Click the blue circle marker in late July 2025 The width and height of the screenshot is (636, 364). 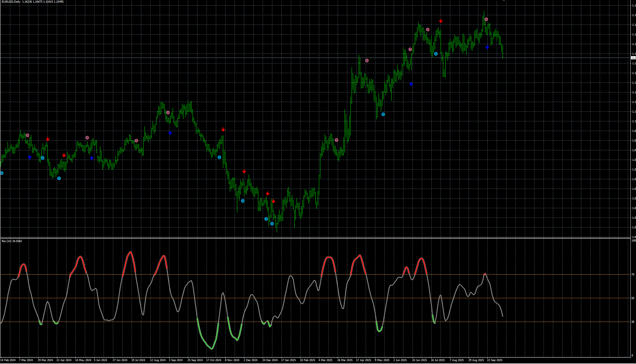coord(436,54)
